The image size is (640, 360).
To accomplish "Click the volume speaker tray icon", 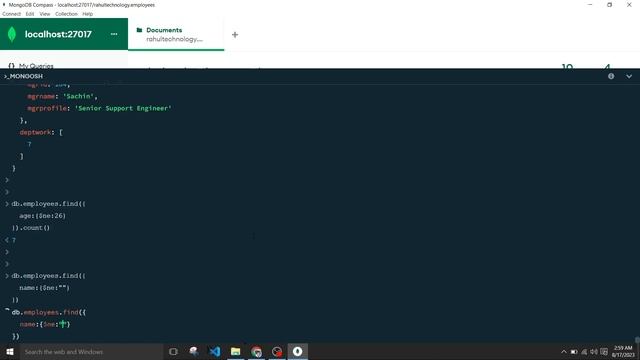I will (594, 352).
